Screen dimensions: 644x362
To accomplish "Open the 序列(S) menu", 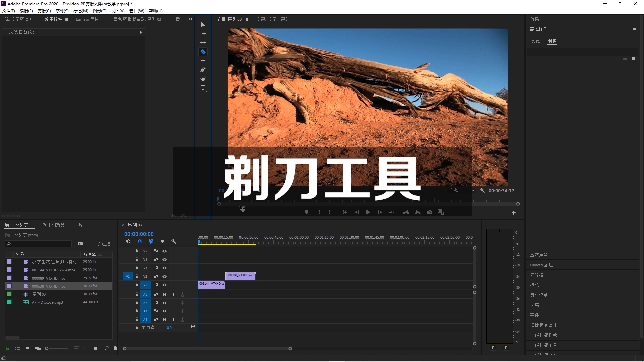I will 62,11.
